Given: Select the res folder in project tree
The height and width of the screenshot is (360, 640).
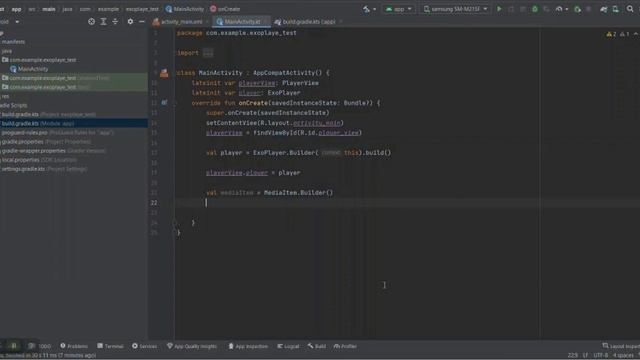Looking at the screenshot, I should click(x=5, y=96).
